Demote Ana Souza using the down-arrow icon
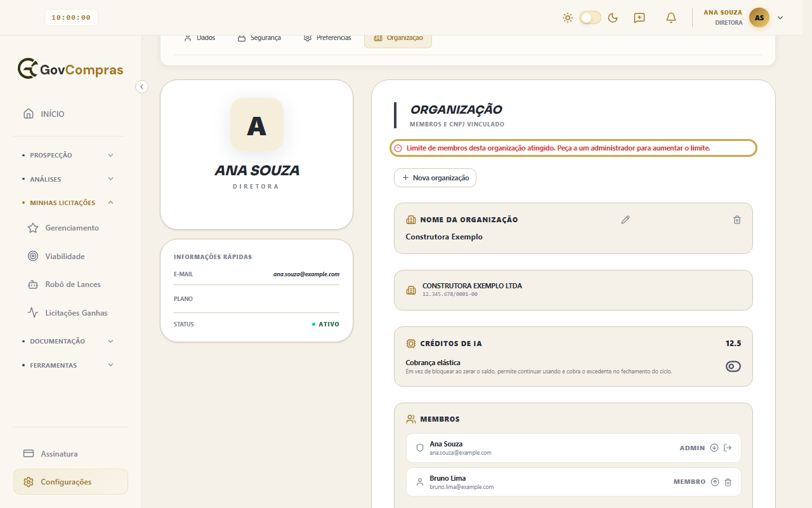 [x=714, y=448]
